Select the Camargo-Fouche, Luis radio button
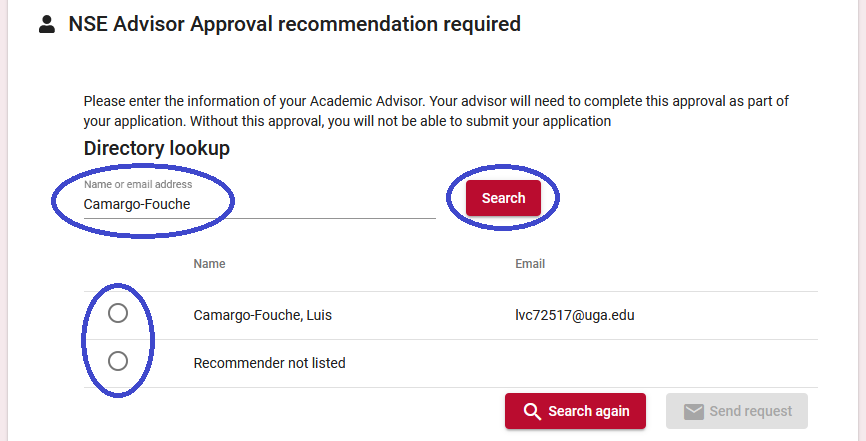866x441 pixels. [x=118, y=313]
